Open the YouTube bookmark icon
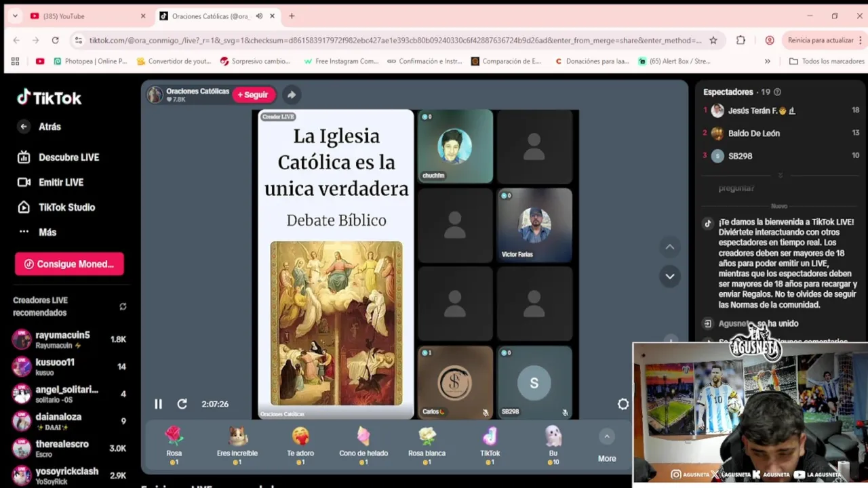Image resolution: width=868 pixels, height=488 pixels. (x=40, y=61)
